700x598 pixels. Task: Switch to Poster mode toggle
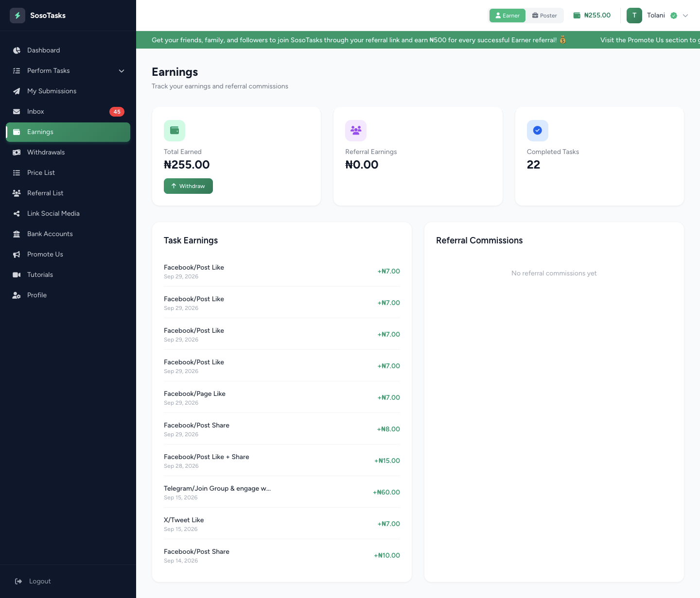tap(544, 16)
